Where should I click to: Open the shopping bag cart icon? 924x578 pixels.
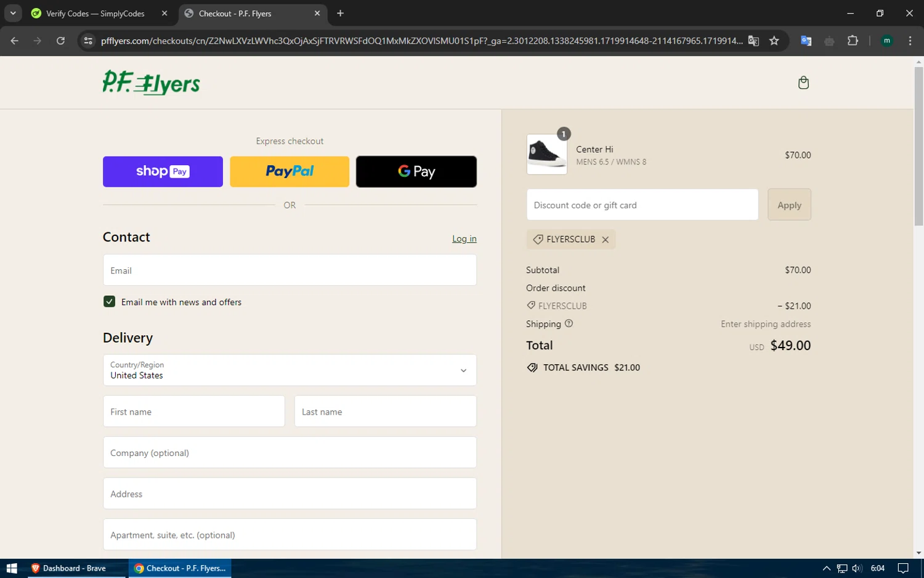(x=803, y=83)
